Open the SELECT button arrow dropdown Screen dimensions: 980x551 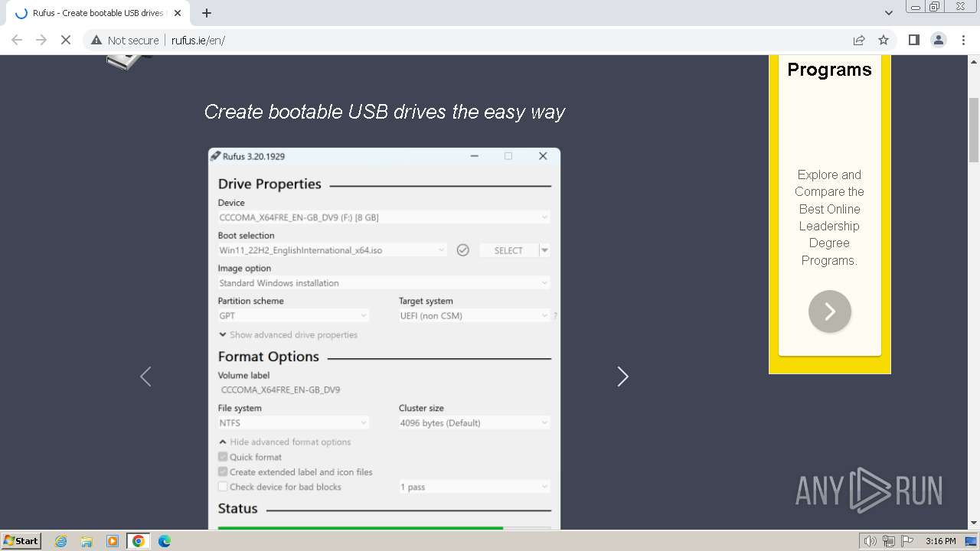(545, 250)
